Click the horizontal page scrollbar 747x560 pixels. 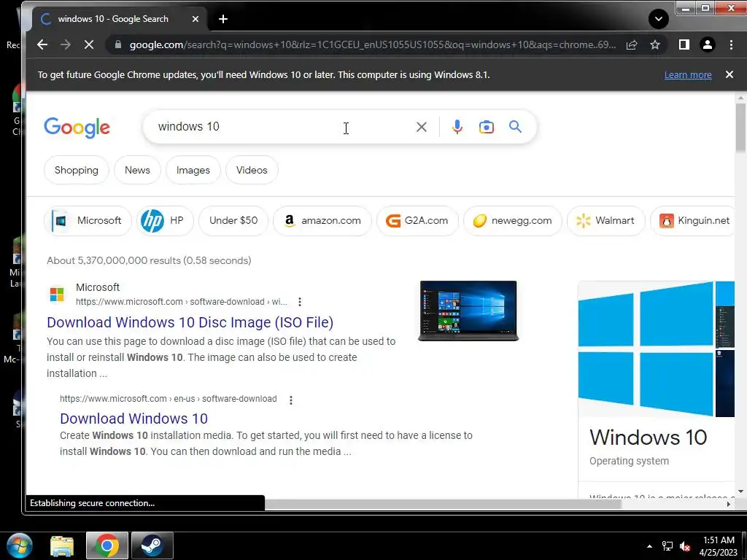coord(443,505)
